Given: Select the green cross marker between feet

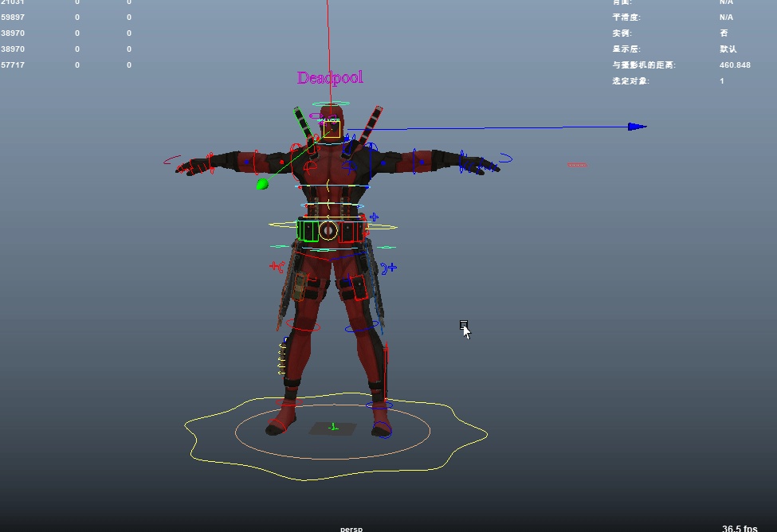Looking at the screenshot, I should tap(333, 427).
